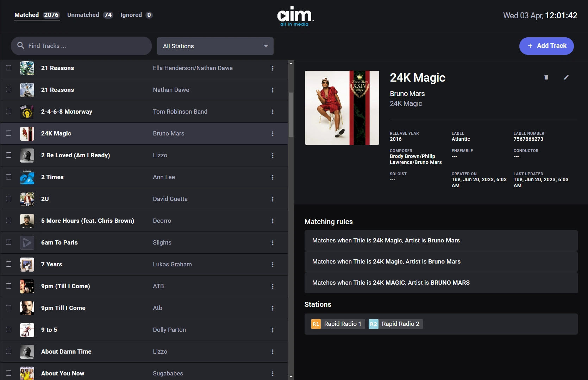This screenshot has width=588, height=380.
Task: Tick the checkbox for 9 to 5
Action: coord(9,330)
